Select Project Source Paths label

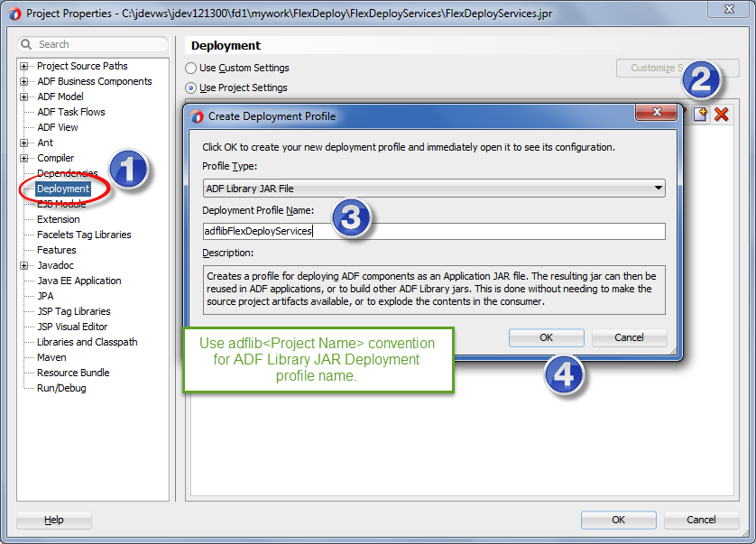[x=82, y=66]
